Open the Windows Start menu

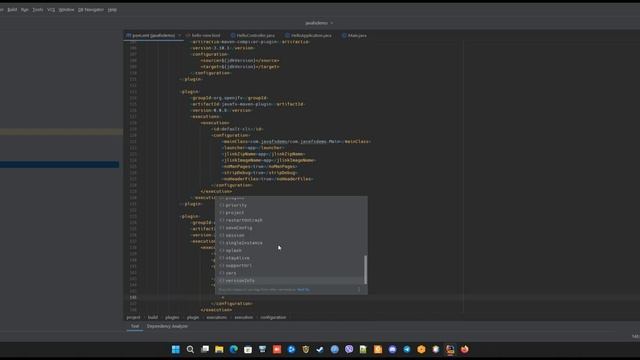click(176, 349)
